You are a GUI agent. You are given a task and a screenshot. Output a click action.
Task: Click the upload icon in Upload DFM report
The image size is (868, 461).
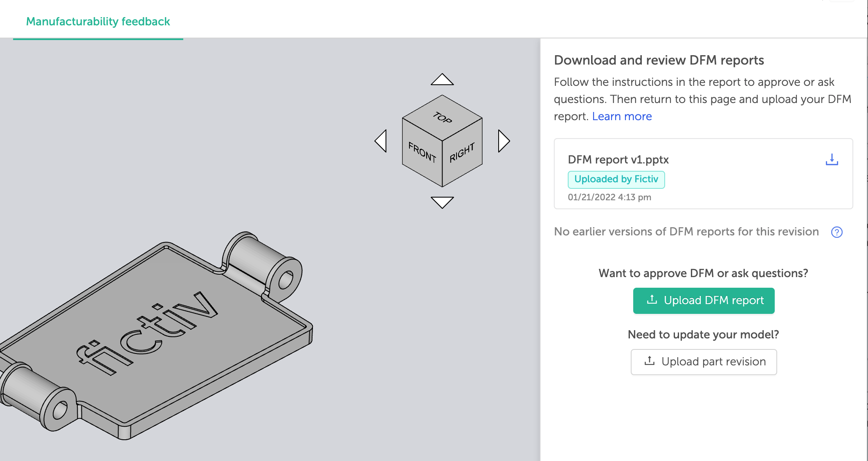pos(652,300)
